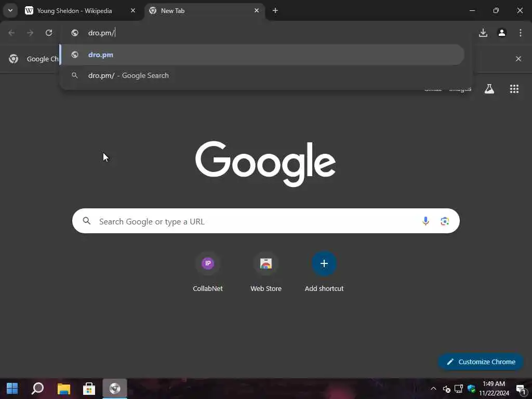Click the network tray icon
The image size is (532, 399).
pyautogui.click(x=459, y=389)
